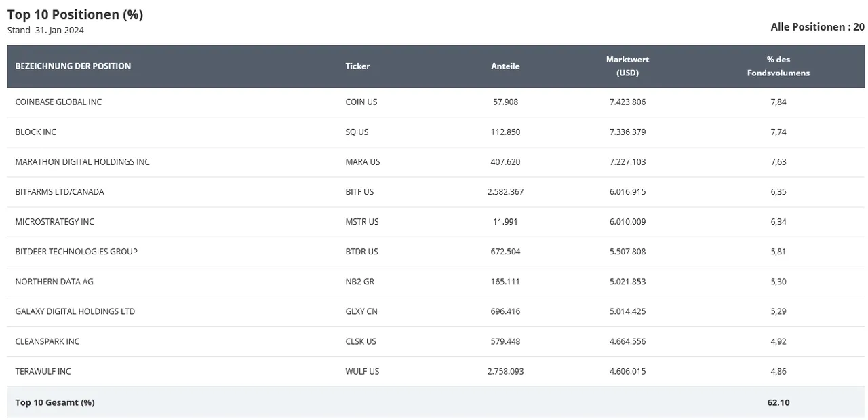
Task: Click the fund percentage 5,29
Action: (778, 311)
